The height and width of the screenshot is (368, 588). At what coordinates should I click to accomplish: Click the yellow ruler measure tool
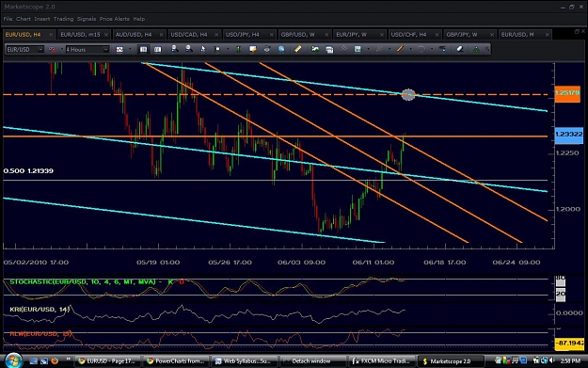click(x=297, y=49)
